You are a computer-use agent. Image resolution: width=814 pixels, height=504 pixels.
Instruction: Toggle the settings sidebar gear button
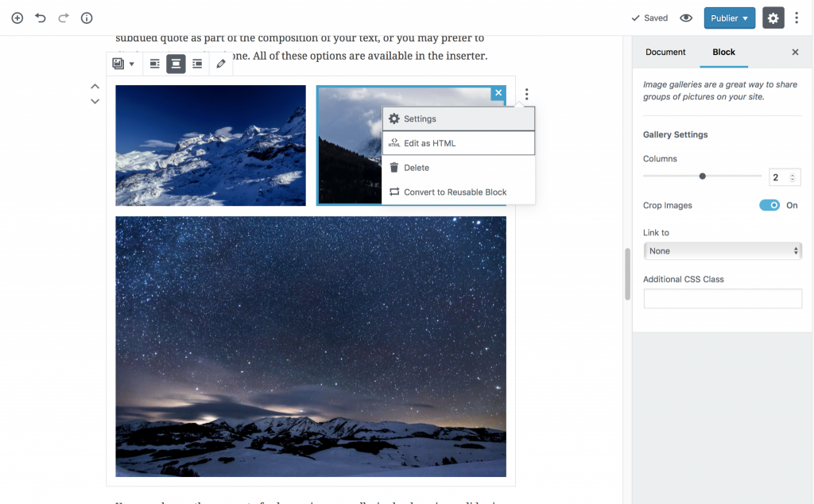point(773,18)
